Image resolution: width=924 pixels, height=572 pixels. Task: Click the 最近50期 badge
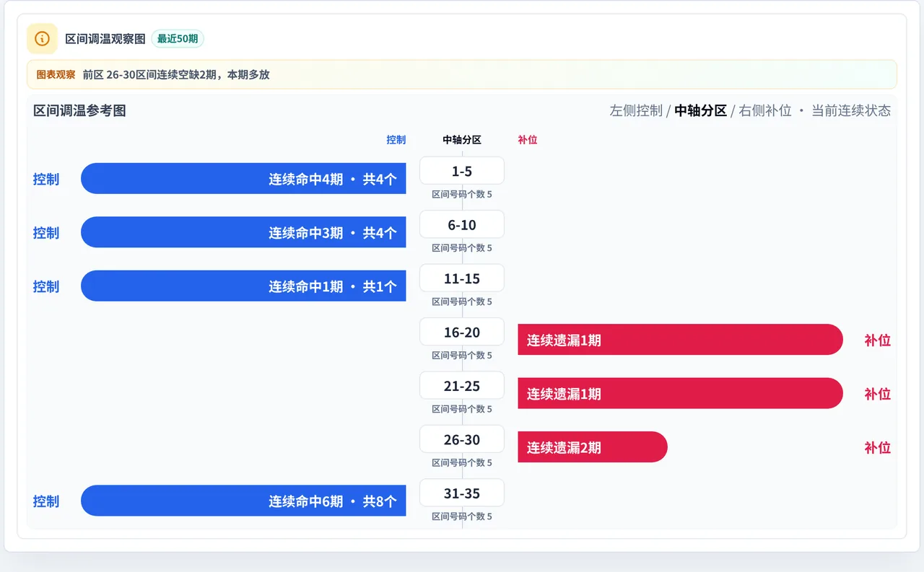point(178,39)
